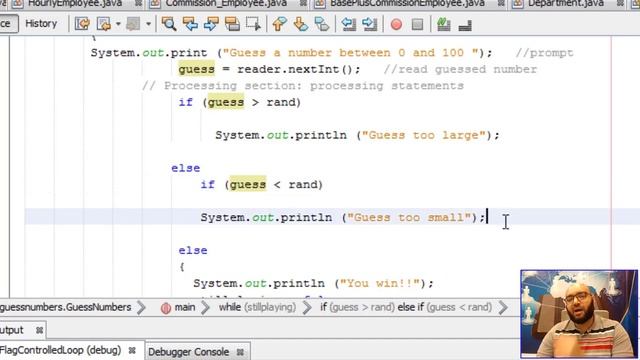Click the "Guess a number between 0 and 100" string

351,53
